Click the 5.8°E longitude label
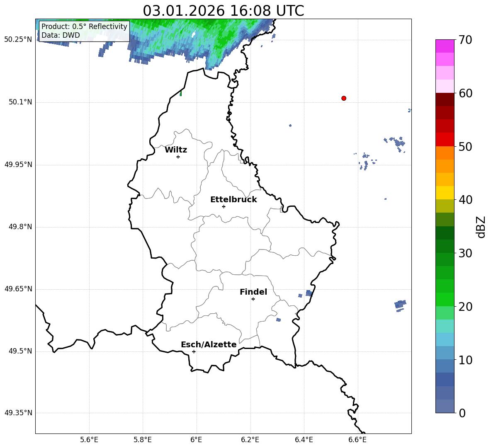Screen dimensions: 491x448 click(143, 440)
